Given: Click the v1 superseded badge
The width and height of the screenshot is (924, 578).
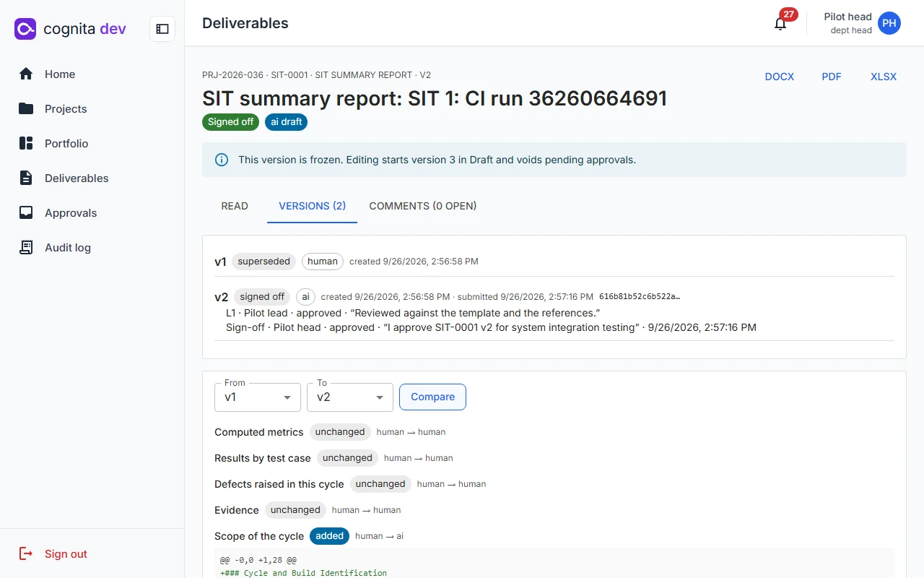Looking at the screenshot, I should coord(263,262).
